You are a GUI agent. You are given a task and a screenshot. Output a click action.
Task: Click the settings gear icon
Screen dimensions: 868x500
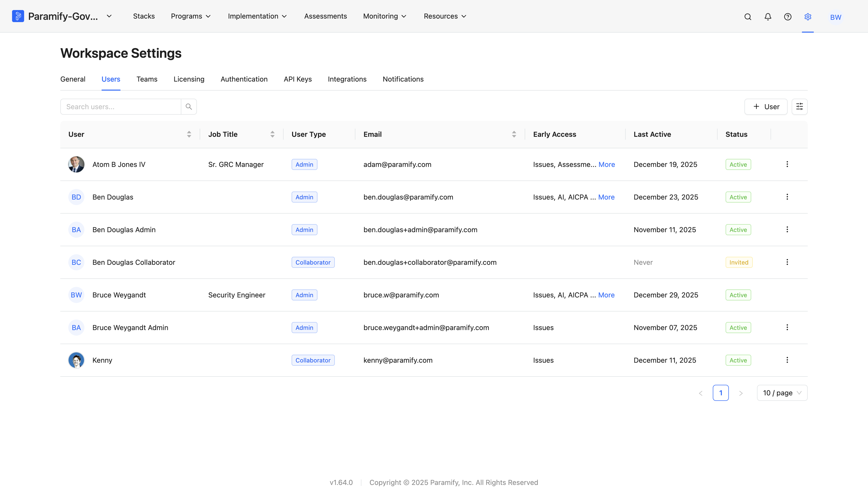pos(808,17)
